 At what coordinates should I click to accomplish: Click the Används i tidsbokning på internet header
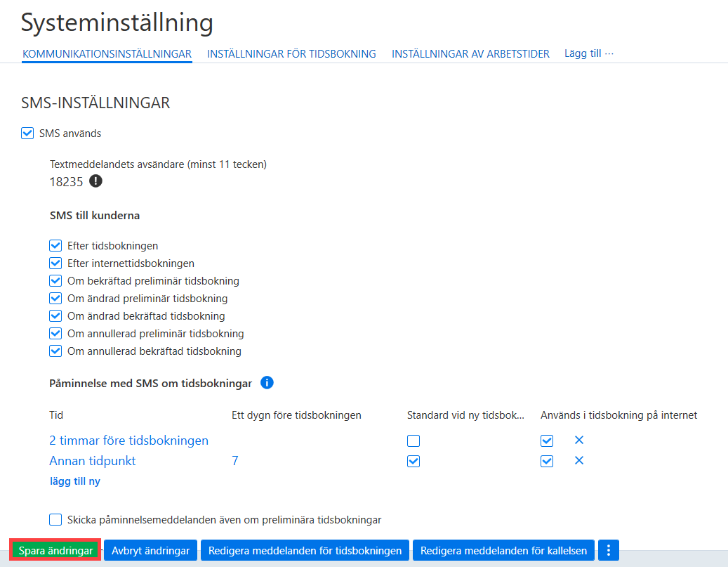point(618,415)
